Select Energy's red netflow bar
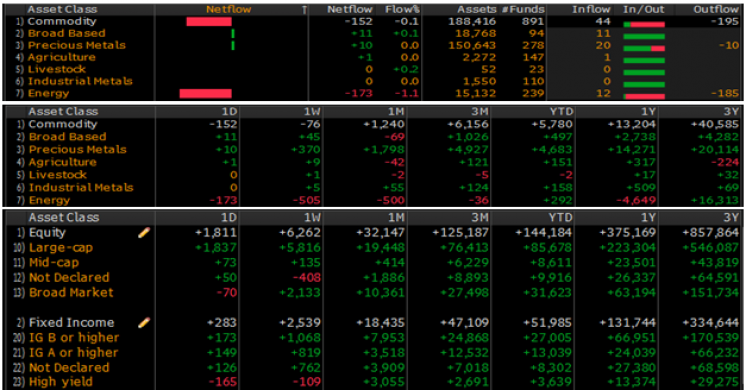The image size is (745, 390). click(x=206, y=93)
